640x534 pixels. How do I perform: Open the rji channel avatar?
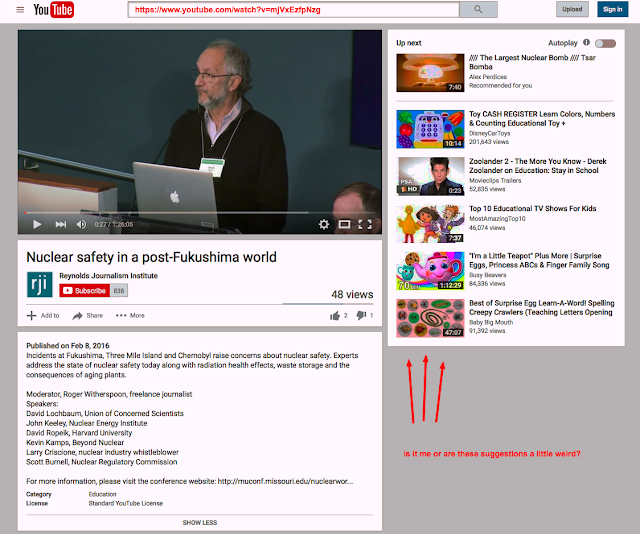[40, 285]
